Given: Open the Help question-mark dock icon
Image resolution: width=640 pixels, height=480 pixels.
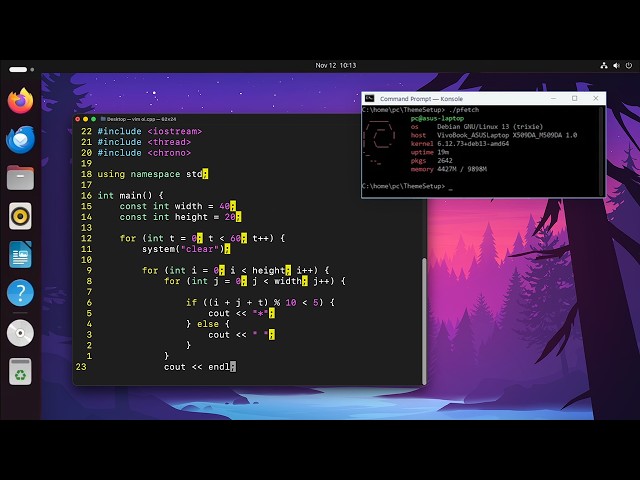Looking at the screenshot, I should [x=20, y=293].
